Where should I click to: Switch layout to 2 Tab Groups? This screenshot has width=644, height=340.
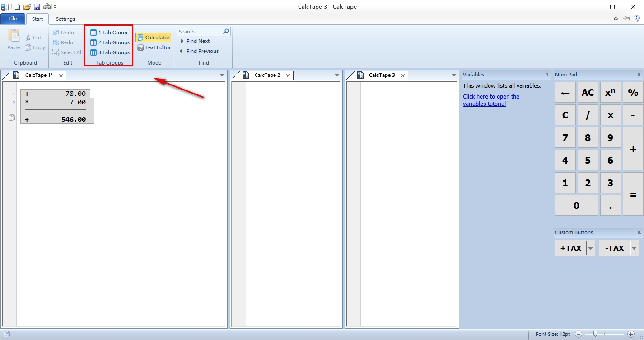110,42
